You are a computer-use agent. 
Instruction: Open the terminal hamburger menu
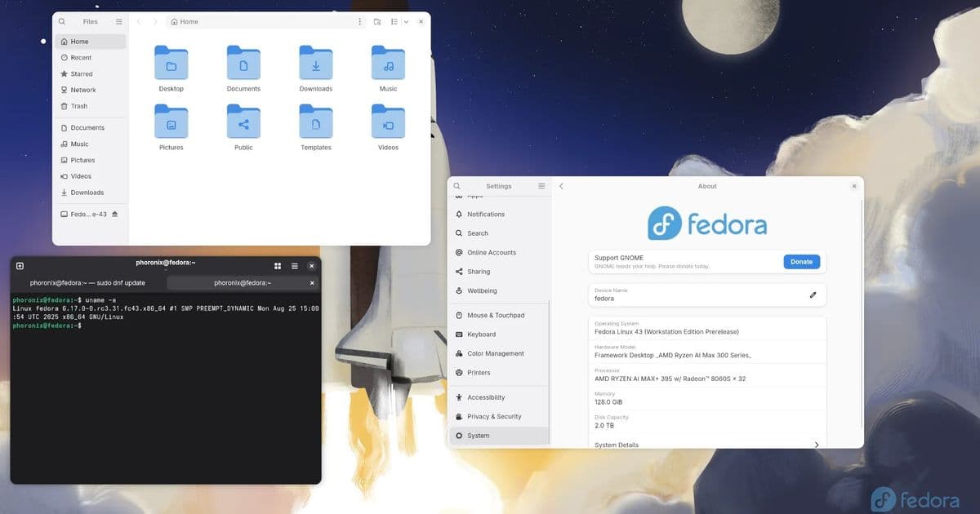(x=292, y=265)
